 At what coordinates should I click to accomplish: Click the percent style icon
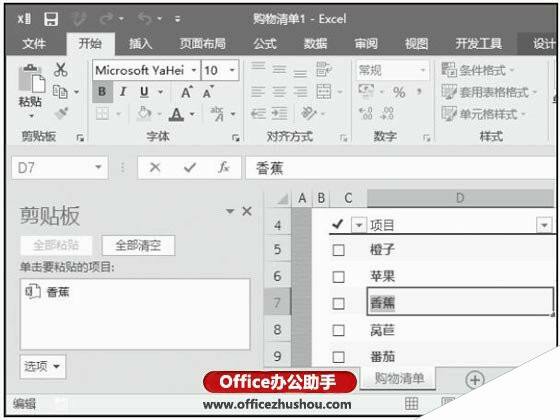(399, 92)
